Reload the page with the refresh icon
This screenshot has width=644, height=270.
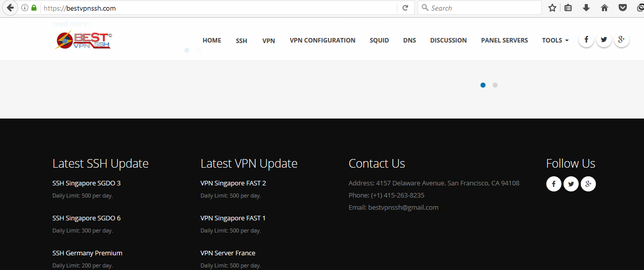click(x=405, y=8)
